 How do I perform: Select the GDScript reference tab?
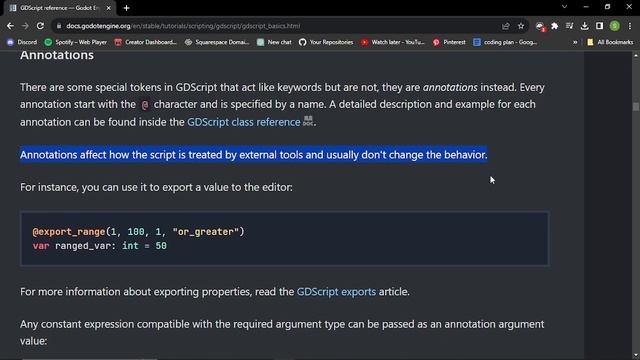[x=60, y=8]
